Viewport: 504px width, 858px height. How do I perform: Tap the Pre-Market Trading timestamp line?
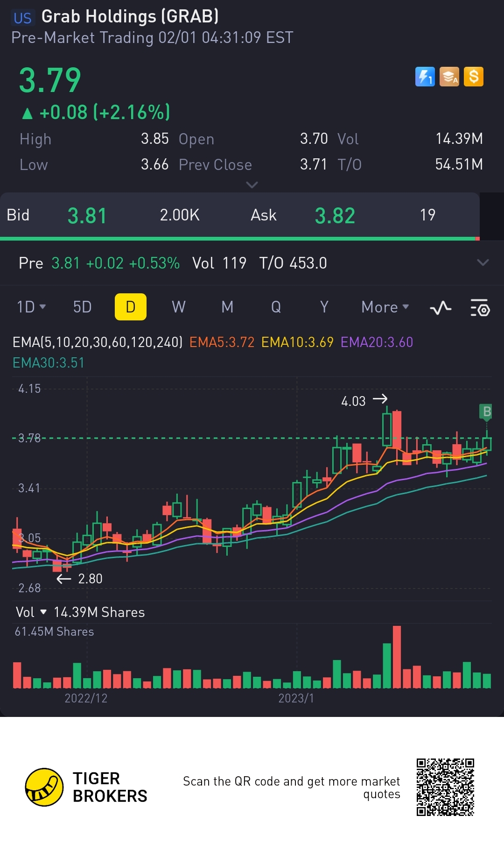pyautogui.click(x=152, y=37)
